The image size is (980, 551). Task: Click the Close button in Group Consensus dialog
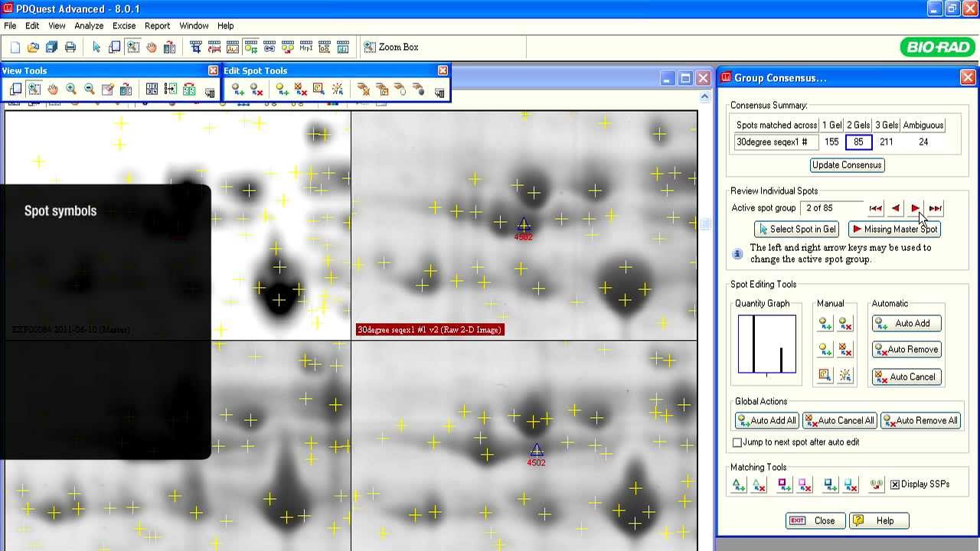click(x=815, y=521)
